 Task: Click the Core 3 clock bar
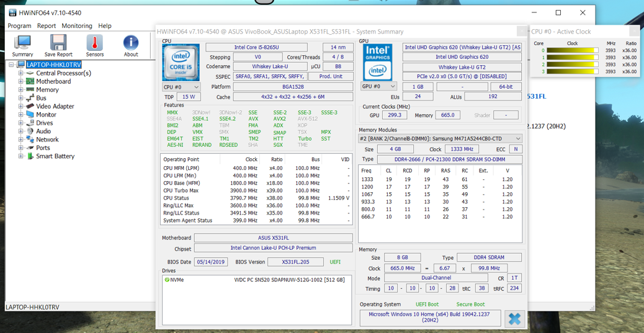(x=573, y=71)
